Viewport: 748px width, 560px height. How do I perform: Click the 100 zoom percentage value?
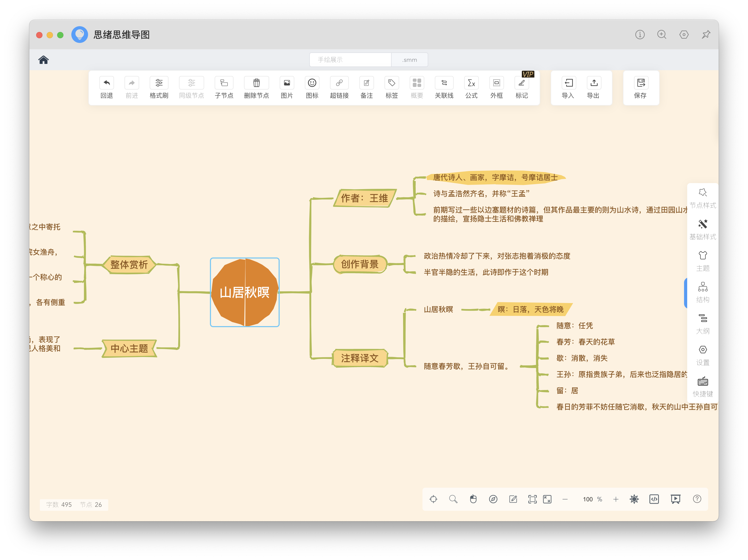(588, 499)
